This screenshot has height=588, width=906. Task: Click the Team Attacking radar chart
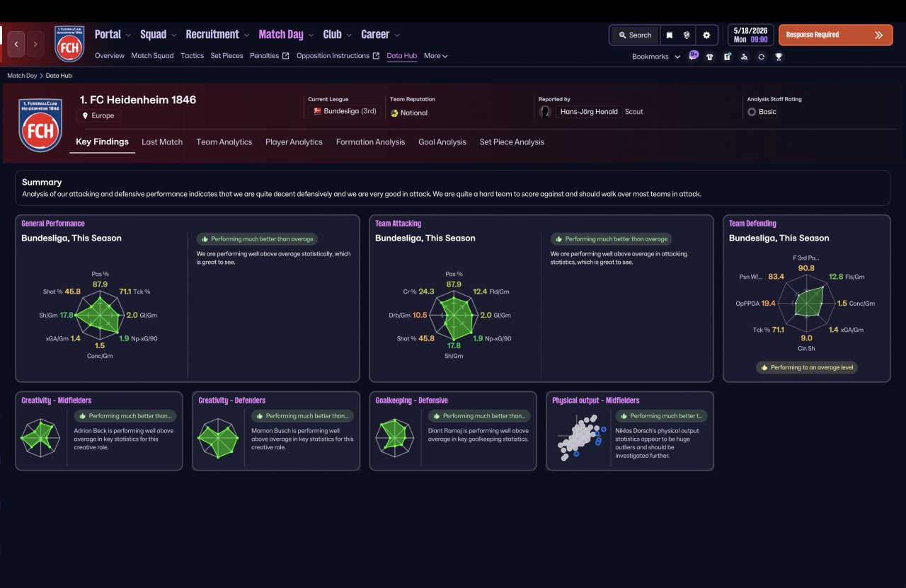pos(454,314)
